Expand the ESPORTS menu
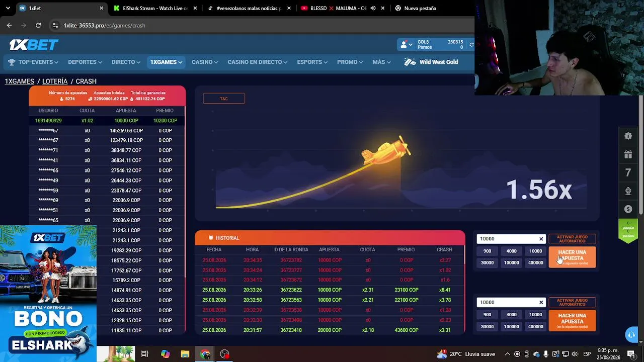 pyautogui.click(x=312, y=62)
